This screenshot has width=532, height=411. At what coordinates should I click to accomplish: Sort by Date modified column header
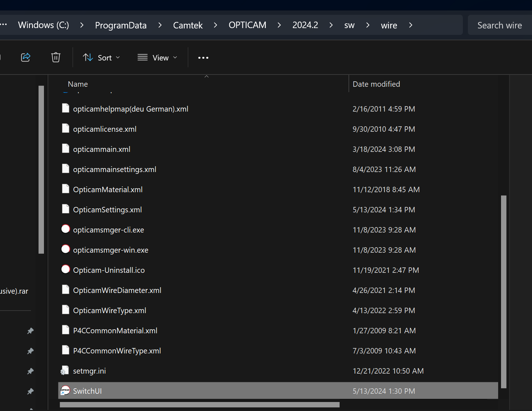(376, 84)
